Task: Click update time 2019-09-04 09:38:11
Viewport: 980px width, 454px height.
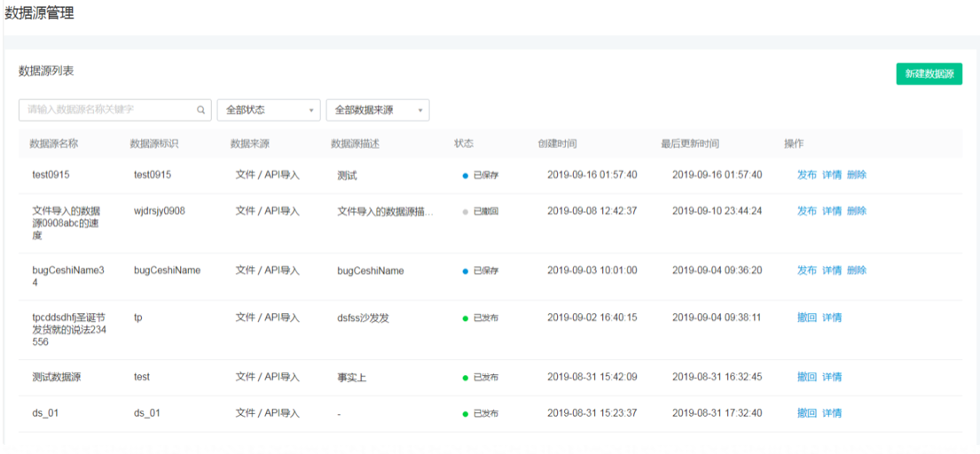Action: [x=717, y=317]
